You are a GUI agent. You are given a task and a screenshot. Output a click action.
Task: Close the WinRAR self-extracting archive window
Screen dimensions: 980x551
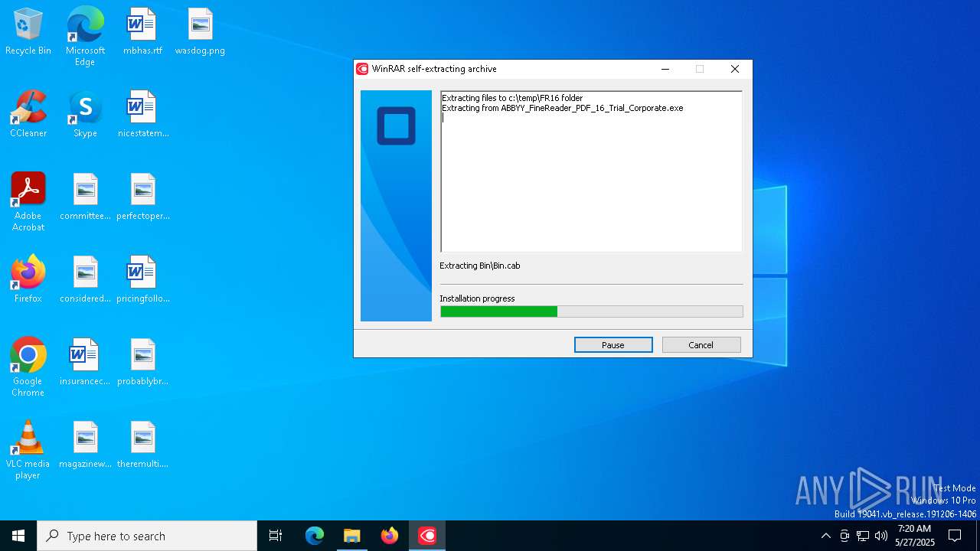[735, 69]
